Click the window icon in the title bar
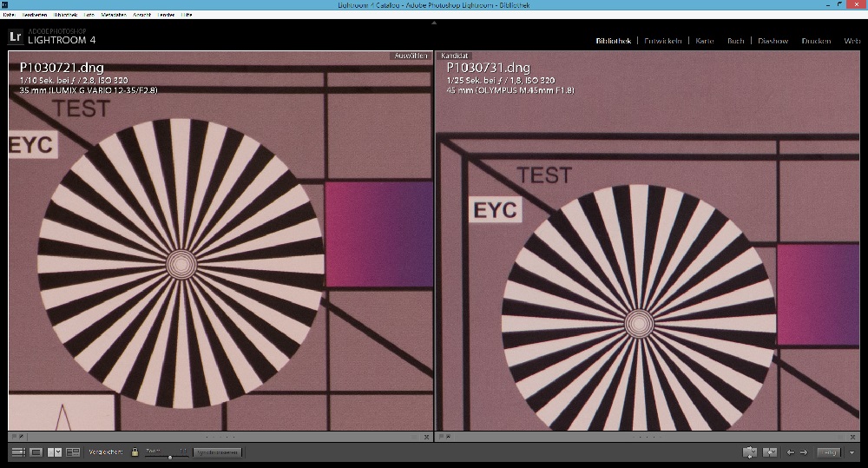 pyautogui.click(x=4, y=5)
